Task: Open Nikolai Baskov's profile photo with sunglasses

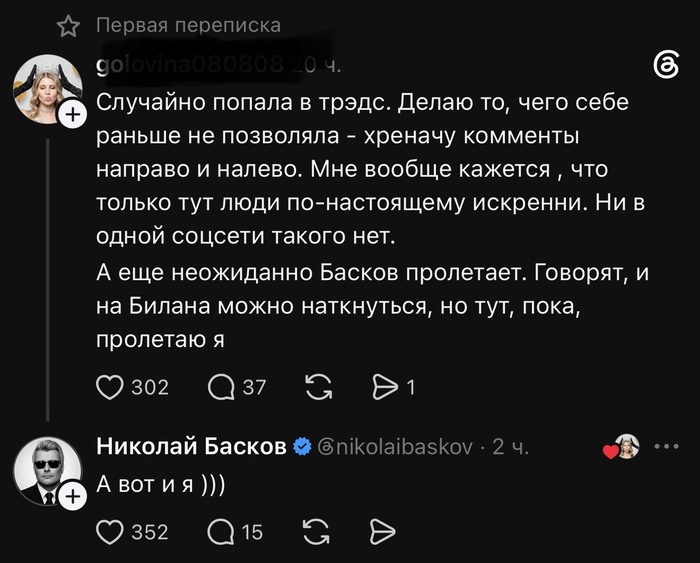Action: pos(47,471)
